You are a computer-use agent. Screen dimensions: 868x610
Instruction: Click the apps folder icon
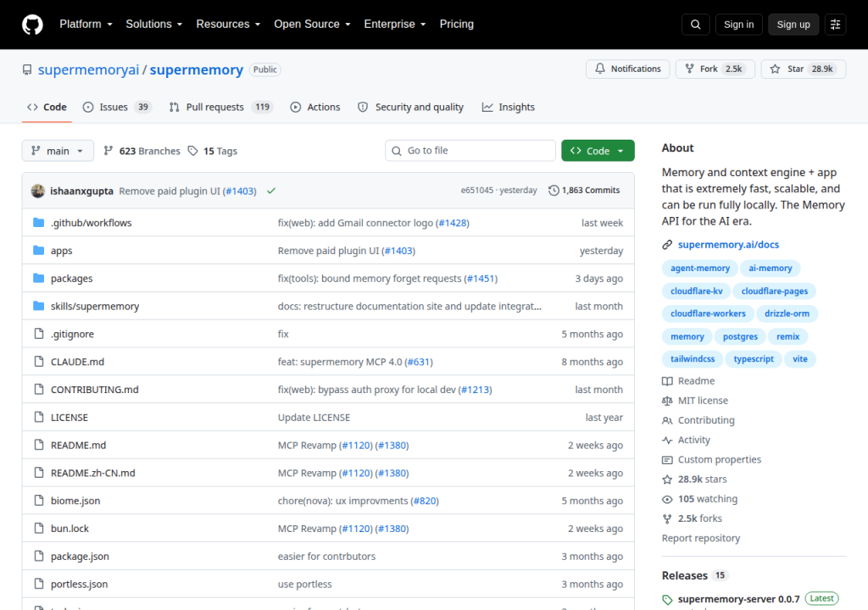[x=38, y=250]
